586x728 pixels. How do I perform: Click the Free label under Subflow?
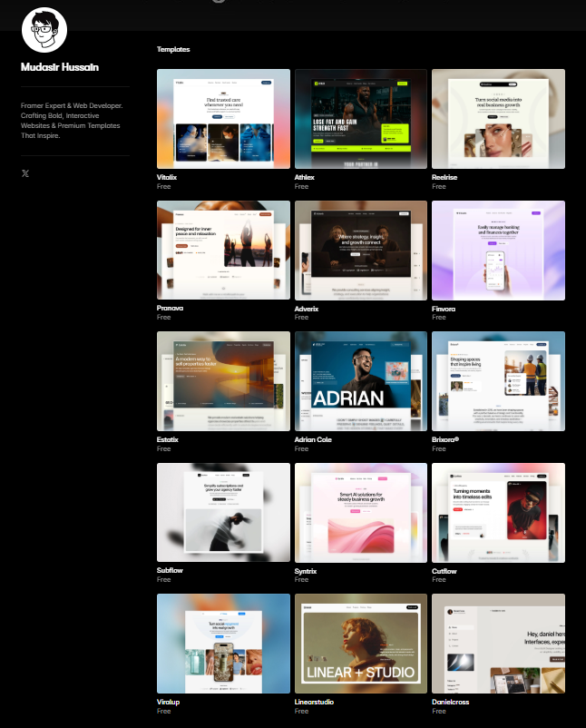(x=164, y=579)
